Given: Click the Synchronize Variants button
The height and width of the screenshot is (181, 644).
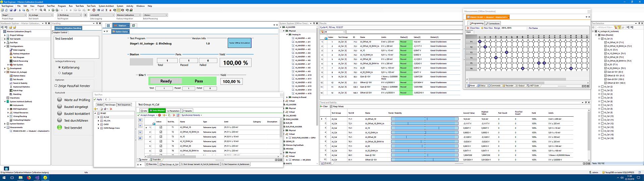Looking at the screenshot, I should click(191, 115).
